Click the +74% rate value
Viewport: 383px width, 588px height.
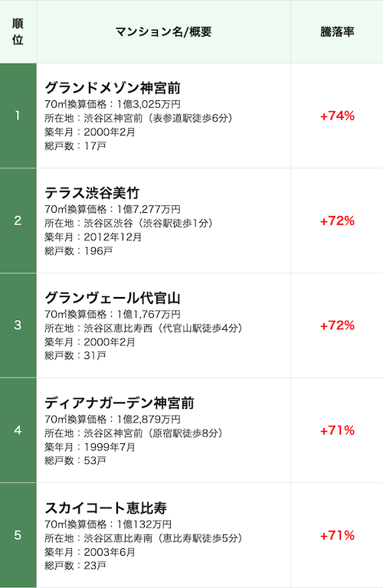point(337,116)
